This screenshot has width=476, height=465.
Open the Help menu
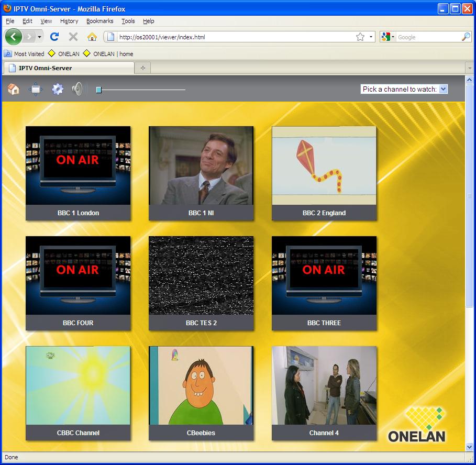tap(148, 21)
